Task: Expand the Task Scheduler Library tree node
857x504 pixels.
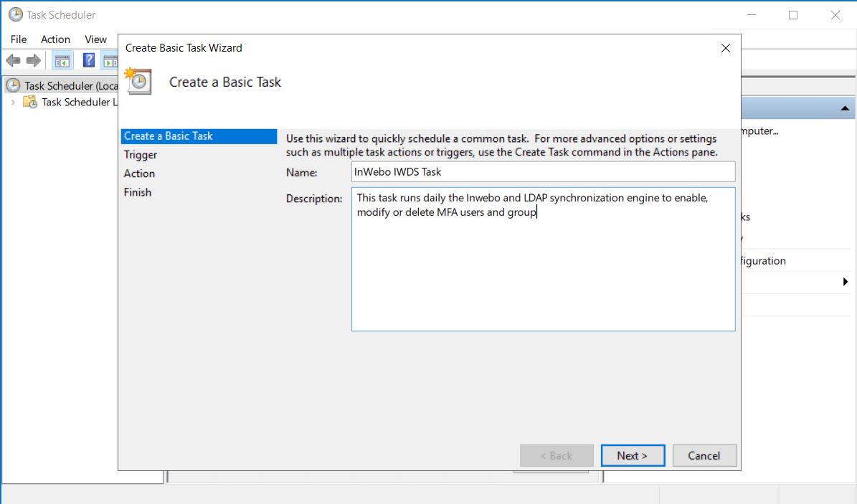Action: tap(12, 102)
